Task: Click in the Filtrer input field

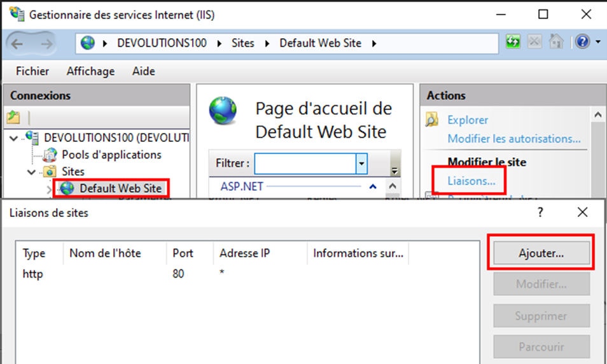Action: point(305,164)
